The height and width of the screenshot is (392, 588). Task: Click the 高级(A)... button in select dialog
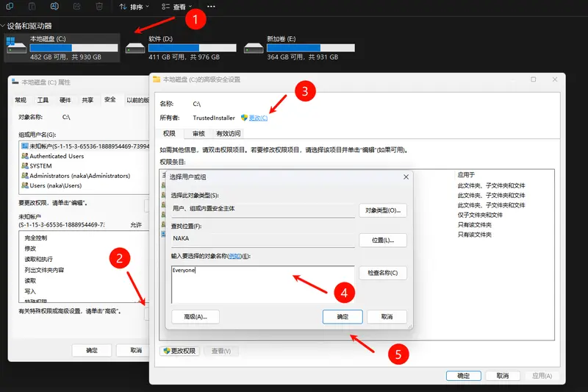196,316
